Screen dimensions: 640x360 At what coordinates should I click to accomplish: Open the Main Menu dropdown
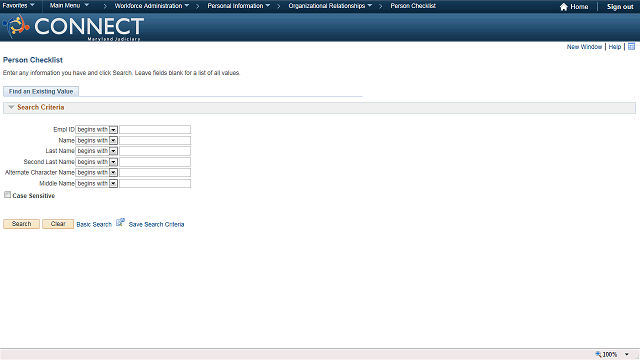tap(69, 6)
